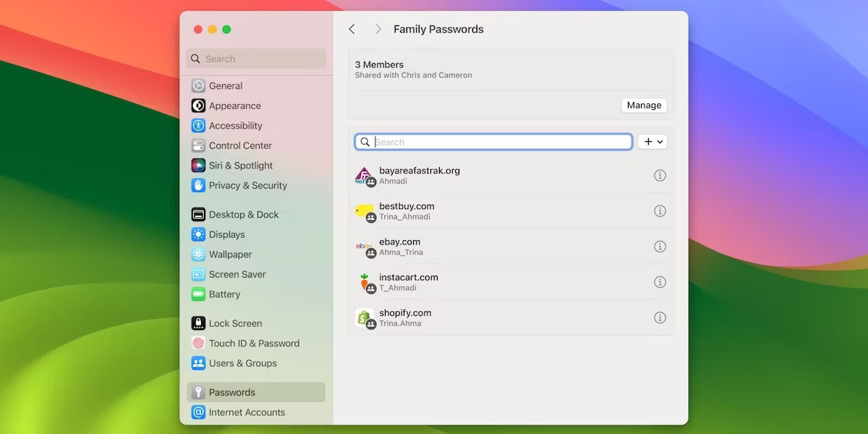Click the T_Ahmadi username

[398, 288]
